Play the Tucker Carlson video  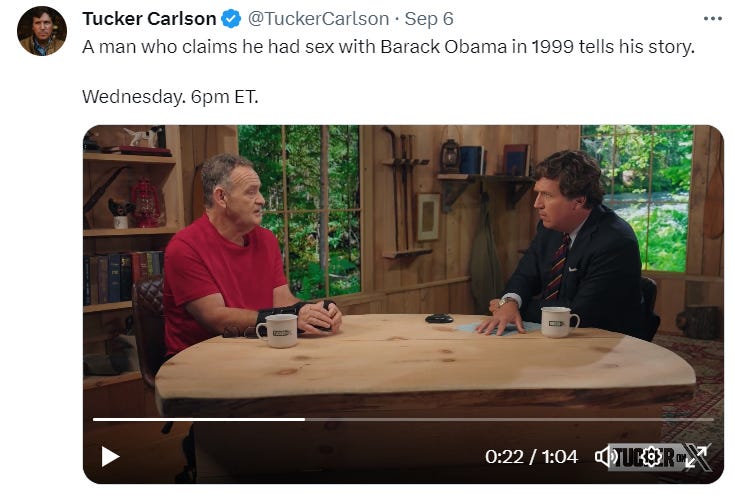pyautogui.click(x=111, y=457)
